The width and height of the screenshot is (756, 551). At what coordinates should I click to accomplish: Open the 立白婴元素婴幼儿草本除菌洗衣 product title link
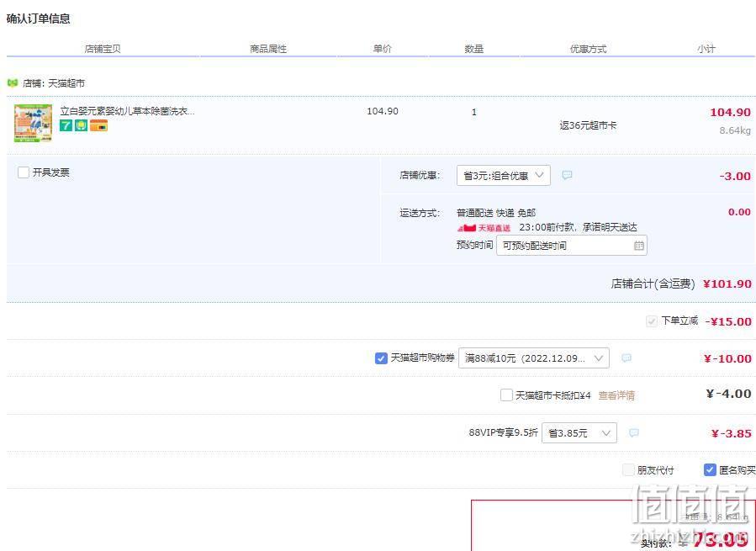(127, 111)
